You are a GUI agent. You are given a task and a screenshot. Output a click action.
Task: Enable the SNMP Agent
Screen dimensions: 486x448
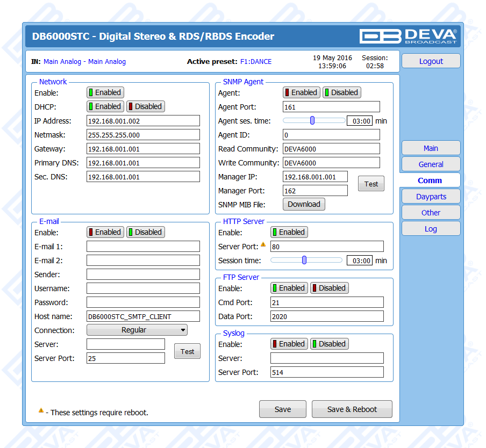click(x=301, y=92)
